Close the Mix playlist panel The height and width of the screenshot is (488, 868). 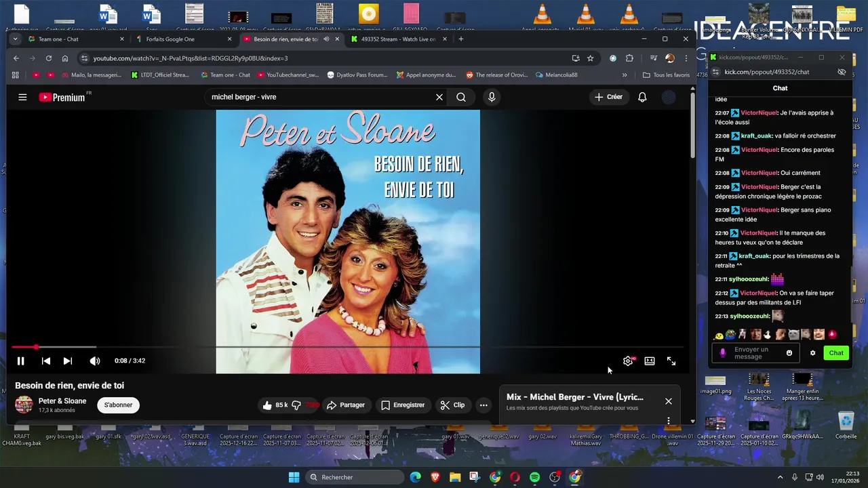669,401
